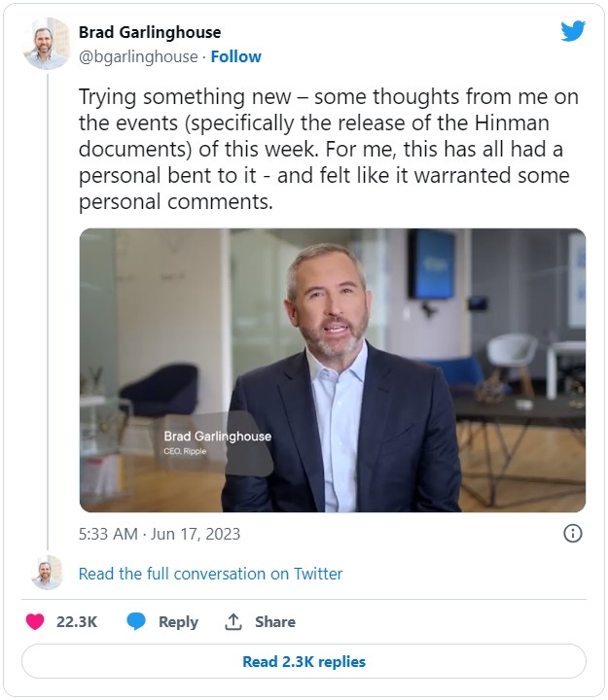Open the Brad Garlinghouse display name
608x700 pixels.
[x=150, y=33]
